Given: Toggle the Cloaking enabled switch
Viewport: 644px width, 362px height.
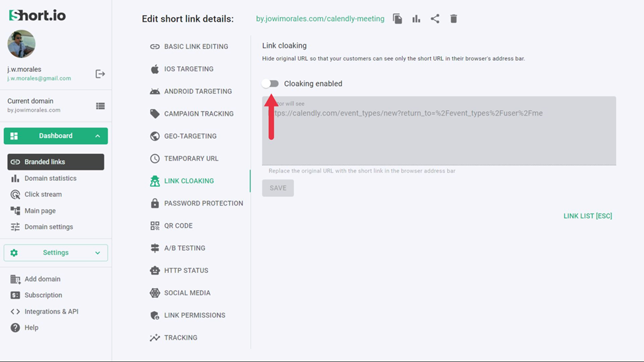Looking at the screenshot, I should click(x=270, y=84).
